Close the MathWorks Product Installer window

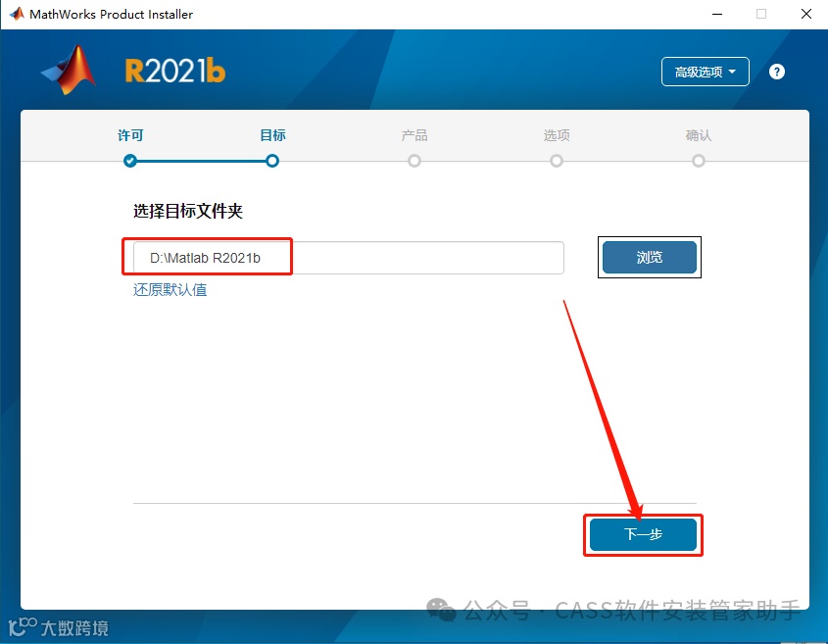(x=805, y=14)
